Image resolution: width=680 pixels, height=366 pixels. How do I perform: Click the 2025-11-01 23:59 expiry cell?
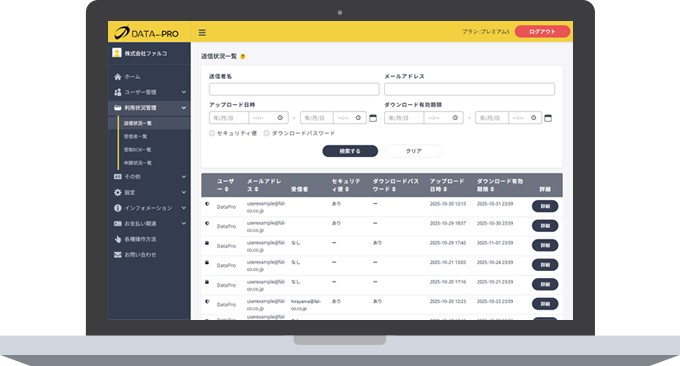pos(495,243)
